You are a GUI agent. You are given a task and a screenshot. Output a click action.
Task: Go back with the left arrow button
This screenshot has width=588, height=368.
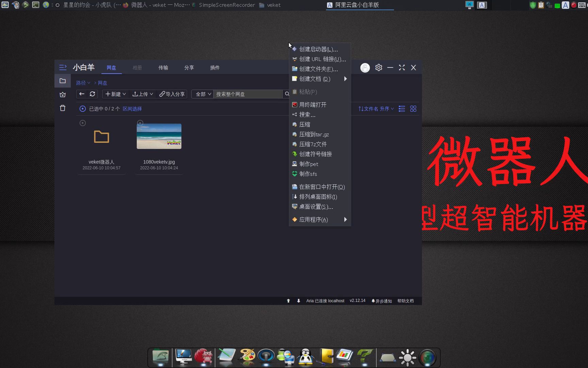click(82, 94)
